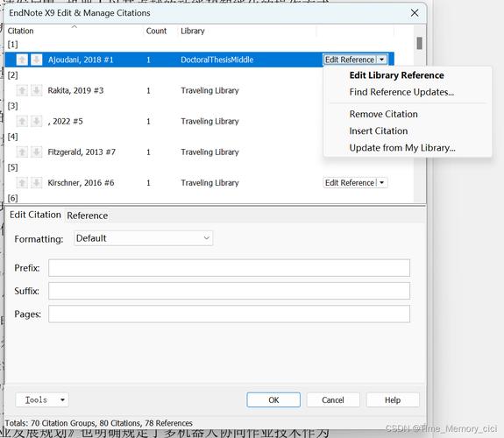Click down arrow for Rakita 2019 citation
Screen dimensions: 504x438
point(36,90)
